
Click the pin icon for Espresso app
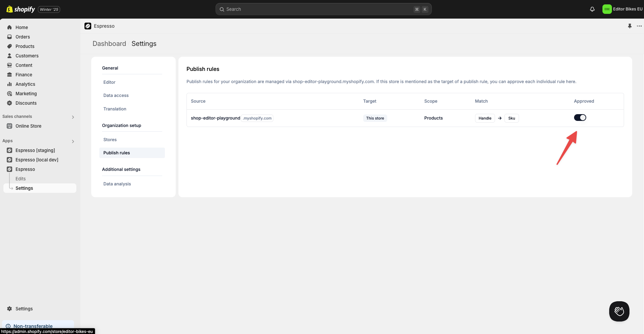point(629,26)
